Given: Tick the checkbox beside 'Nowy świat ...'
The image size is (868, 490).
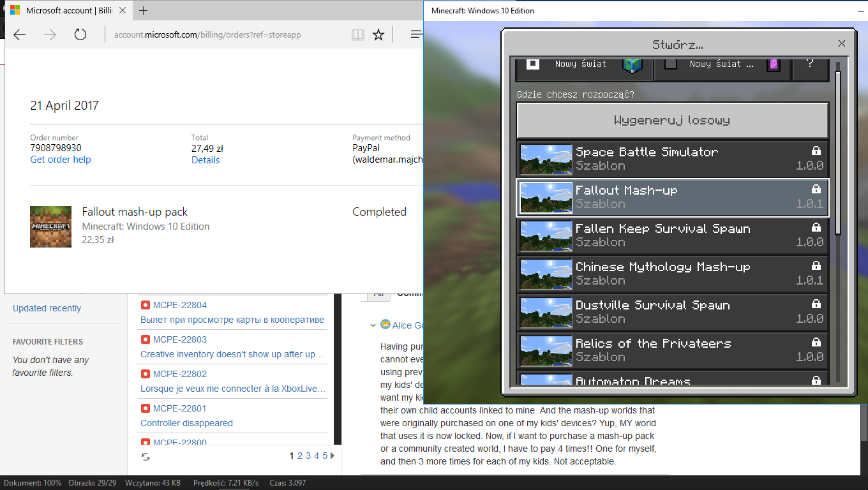Looking at the screenshot, I should click(x=670, y=64).
